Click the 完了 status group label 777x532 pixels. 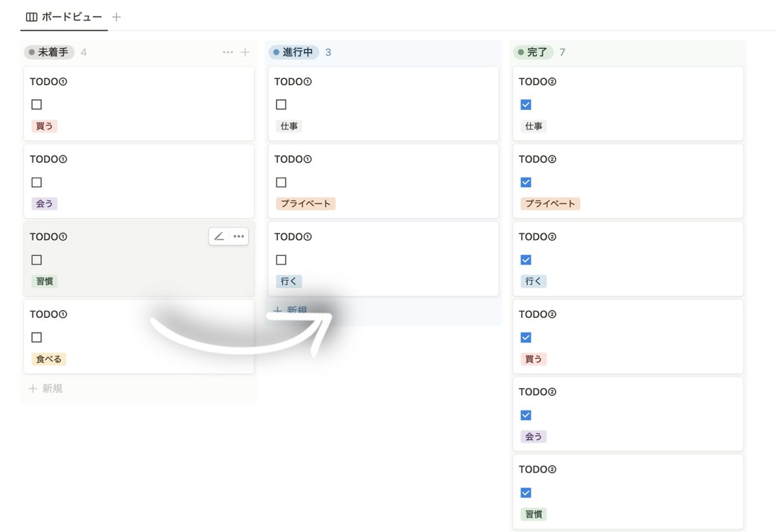tap(534, 52)
